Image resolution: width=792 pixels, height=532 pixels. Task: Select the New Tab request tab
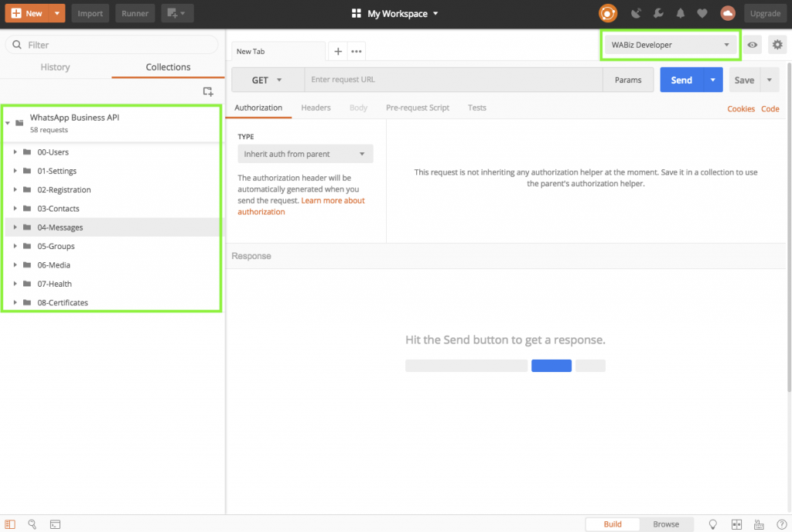click(278, 51)
